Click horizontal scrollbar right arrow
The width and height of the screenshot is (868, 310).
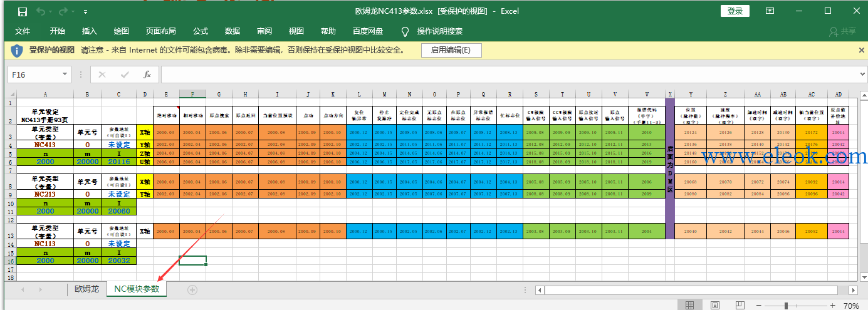pyautogui.click(x=852, y=290)
